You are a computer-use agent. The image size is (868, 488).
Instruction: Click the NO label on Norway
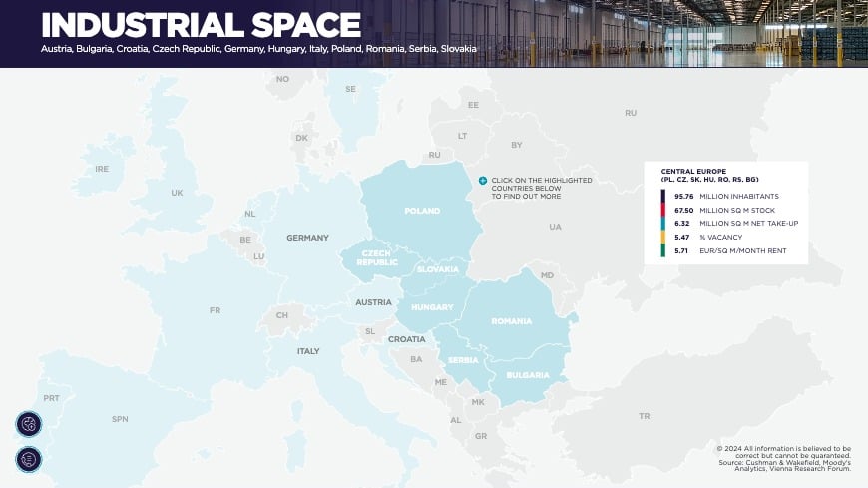283,79
